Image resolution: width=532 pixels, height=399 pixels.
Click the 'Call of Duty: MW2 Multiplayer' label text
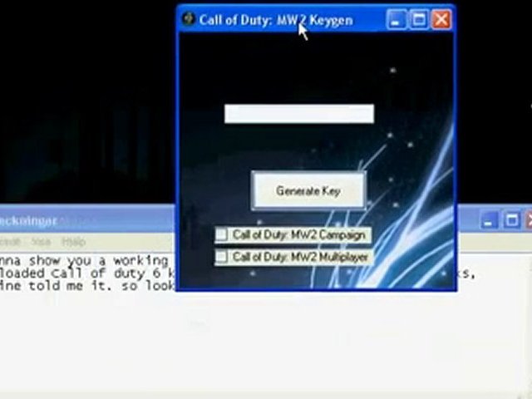300,258
